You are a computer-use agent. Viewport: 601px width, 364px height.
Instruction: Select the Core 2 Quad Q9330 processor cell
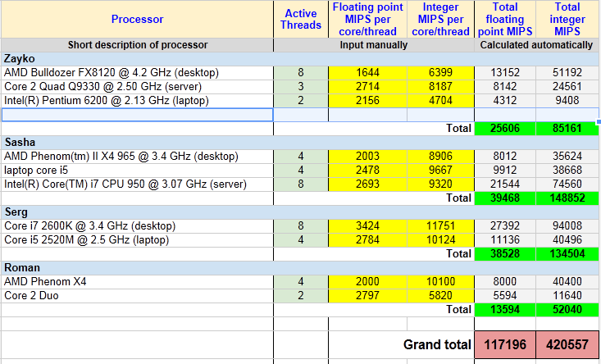point(137,87)
